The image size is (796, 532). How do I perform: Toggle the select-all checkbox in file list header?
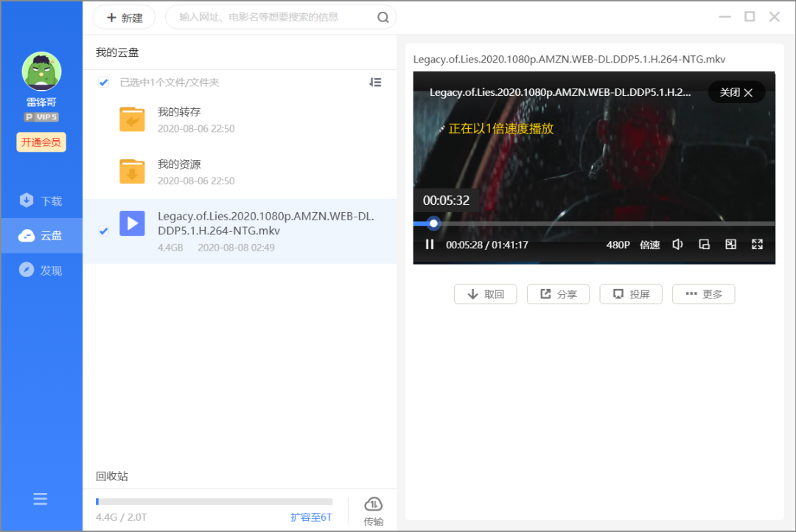[x=104, y=83]
